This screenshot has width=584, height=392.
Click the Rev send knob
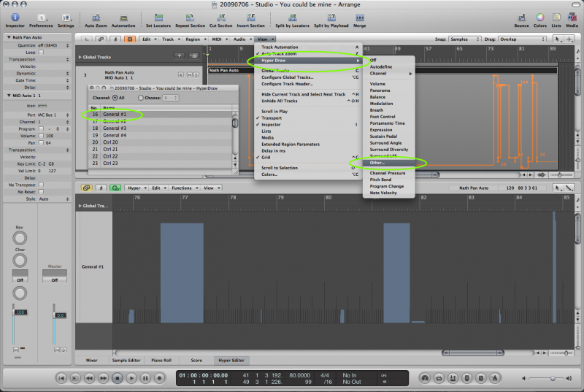20,238
